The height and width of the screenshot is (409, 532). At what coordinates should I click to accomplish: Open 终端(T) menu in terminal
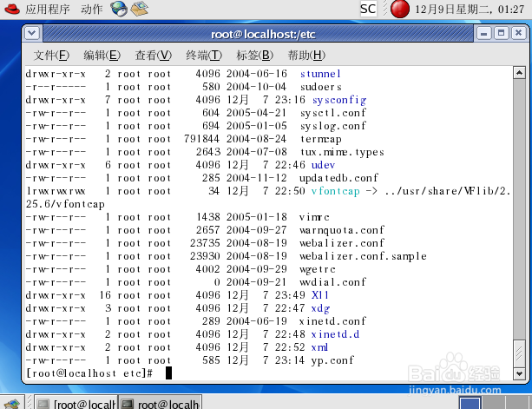(x=204, y=55)
